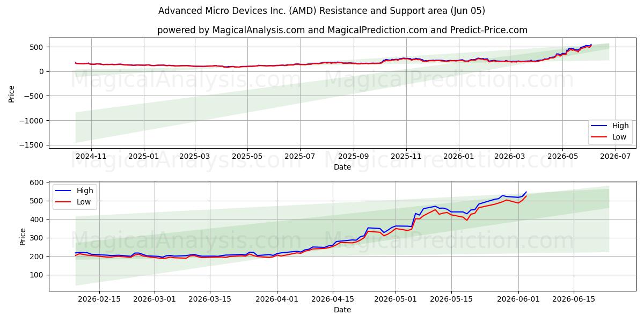Click "High" in lower chart legend
Screen dimensions: 644x322
[x=85, y=191]
